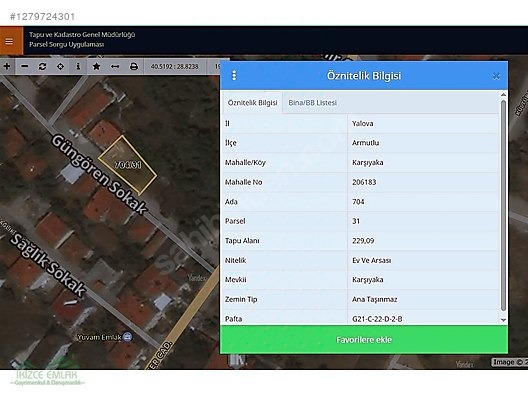Click Mahalle No value 206183
The width and height of the screenshot is (528, 396).
(x=364, y=182)
